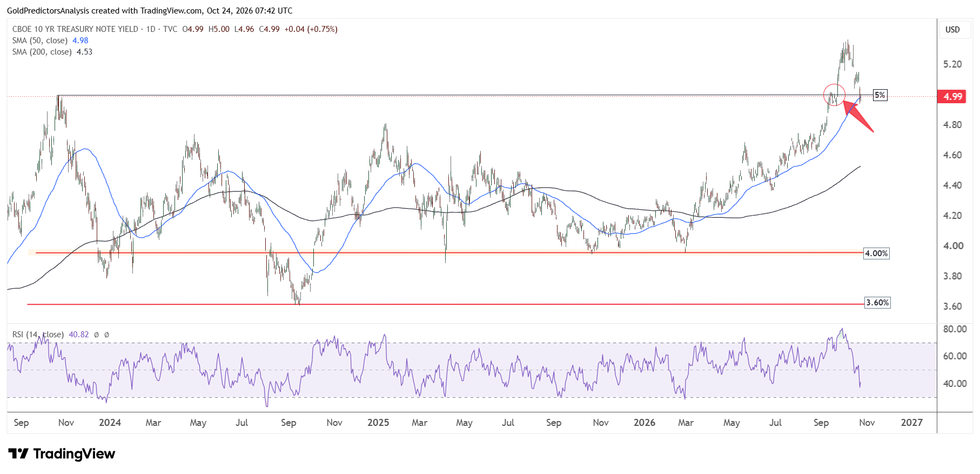Click the 3.80 price axis label
Viewport: 980px width, 474px height.
click(x=952, y=276)
